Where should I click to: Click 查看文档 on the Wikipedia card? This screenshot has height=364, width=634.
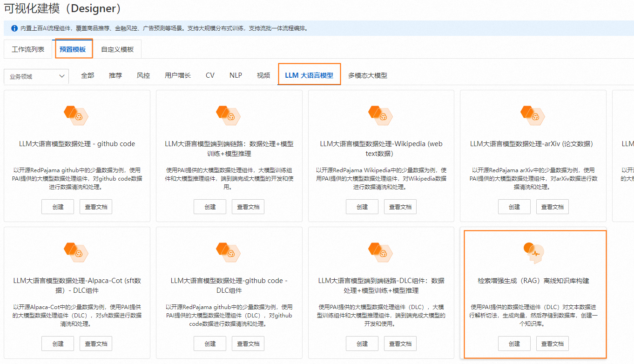point(400,207)
